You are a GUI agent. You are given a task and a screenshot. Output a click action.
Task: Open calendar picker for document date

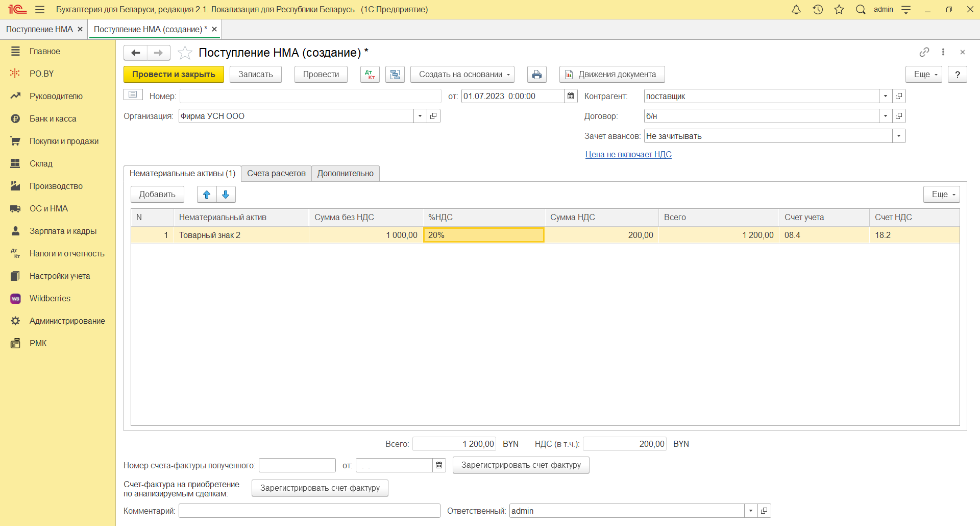click(x=571, y=96)
